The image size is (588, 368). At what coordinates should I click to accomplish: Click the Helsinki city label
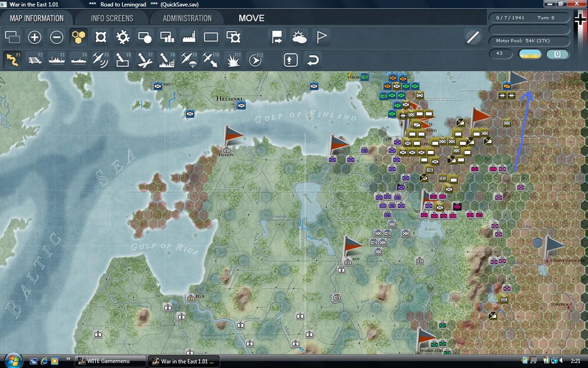[x=230, y=98]
